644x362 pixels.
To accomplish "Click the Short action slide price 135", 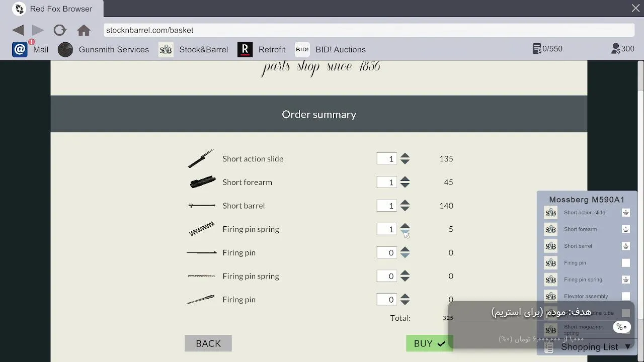I will click(x=446, y=159).
